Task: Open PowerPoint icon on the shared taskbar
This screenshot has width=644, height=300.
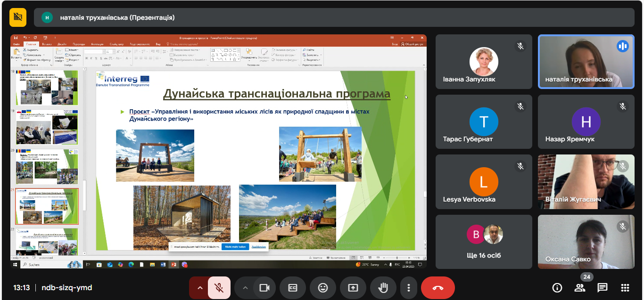Action: 173,265
